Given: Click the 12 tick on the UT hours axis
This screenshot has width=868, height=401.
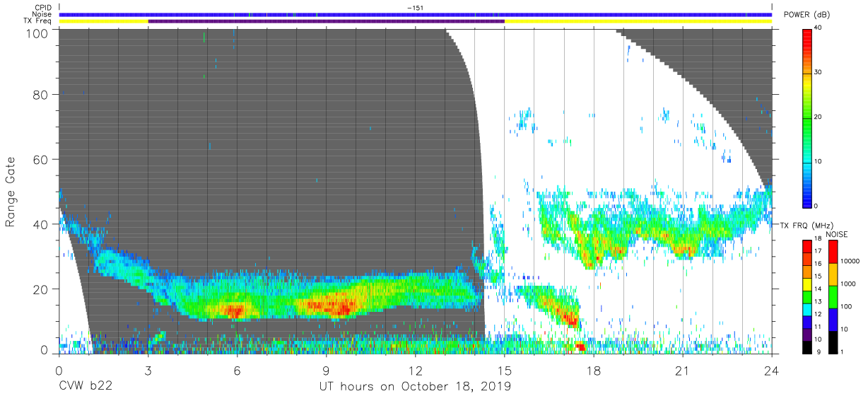Looking at the screenshot, I should pyautogui.click(x=416, y=371).
